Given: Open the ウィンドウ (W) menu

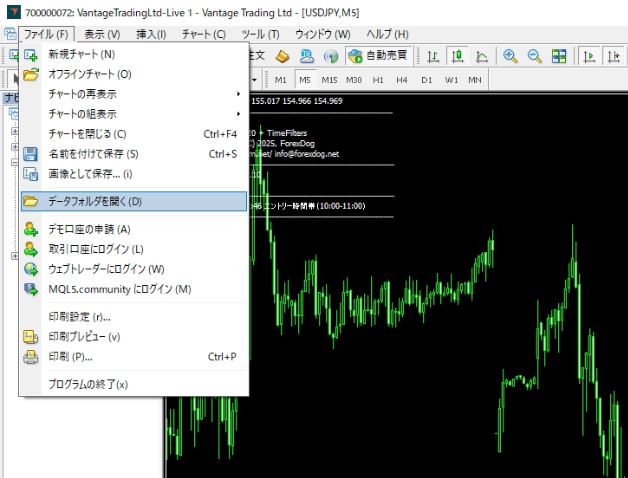Looking at the screenshot, I should [323, 34].
